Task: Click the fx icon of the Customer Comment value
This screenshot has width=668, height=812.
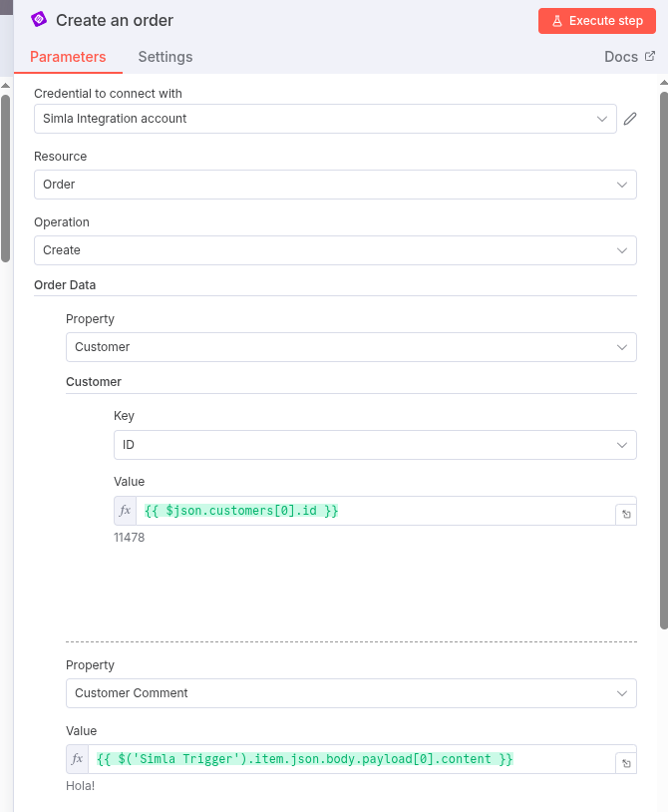Action: click(x=77, y=759)
